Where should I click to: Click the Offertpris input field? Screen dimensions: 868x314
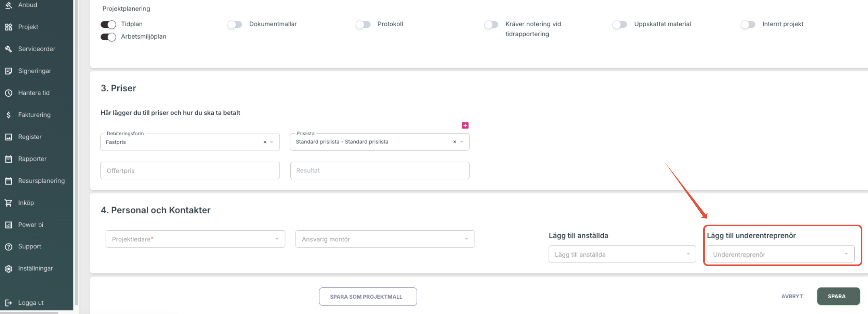click(x=190, y=171)
